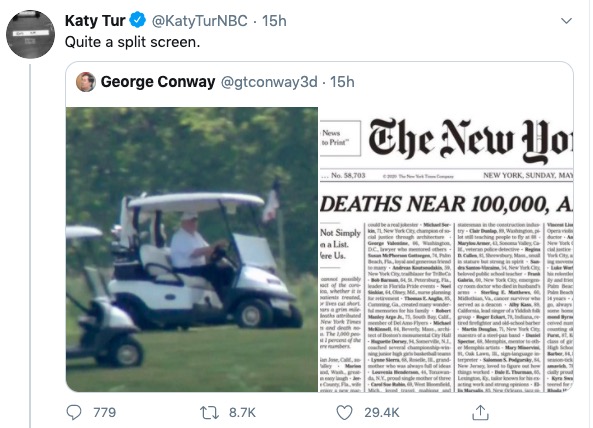Screen dimensions: 593x428
Task: Click the 779 replies count
Action: [x=105, y=412]
